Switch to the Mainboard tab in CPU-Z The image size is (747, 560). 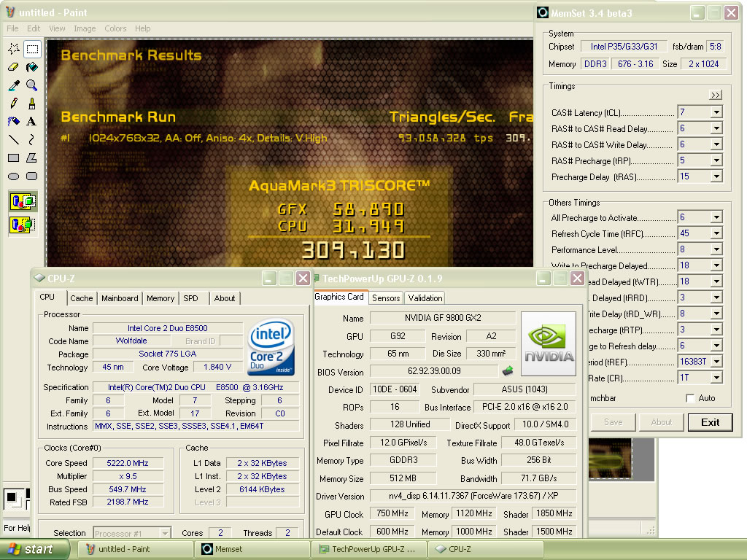[120, 298]
